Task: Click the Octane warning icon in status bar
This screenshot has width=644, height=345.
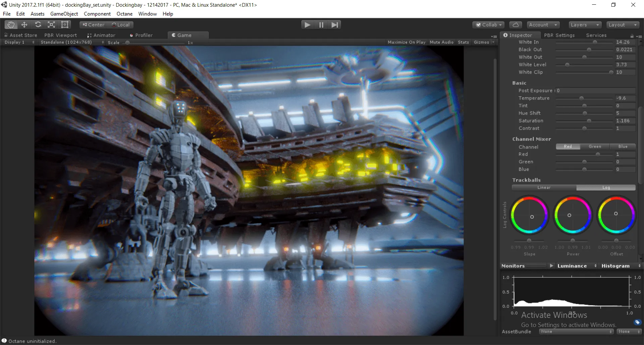Action: pyautogui.click(x=4, y=341)
